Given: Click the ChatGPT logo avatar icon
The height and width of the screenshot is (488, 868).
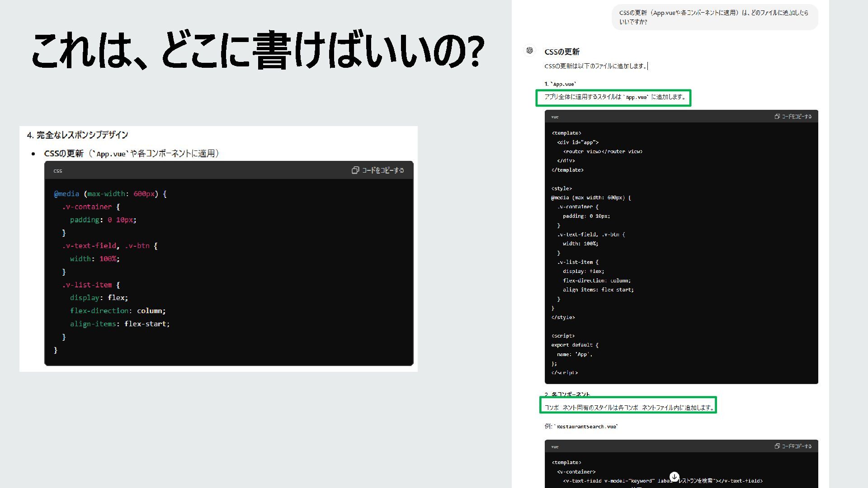Looking at the screenshot, I should [x=529, y=51].
